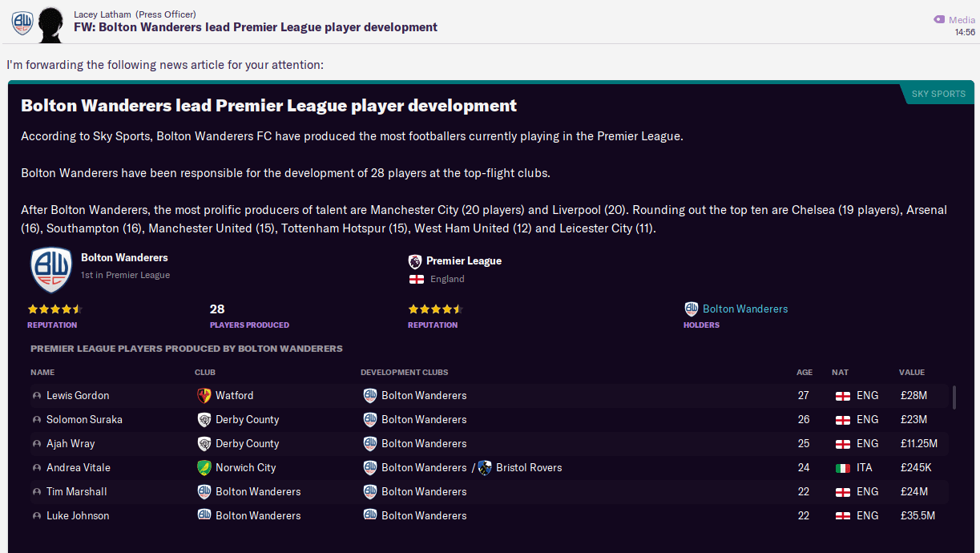
Task: Click the Sky Sports source label
Action: [938, 94]
